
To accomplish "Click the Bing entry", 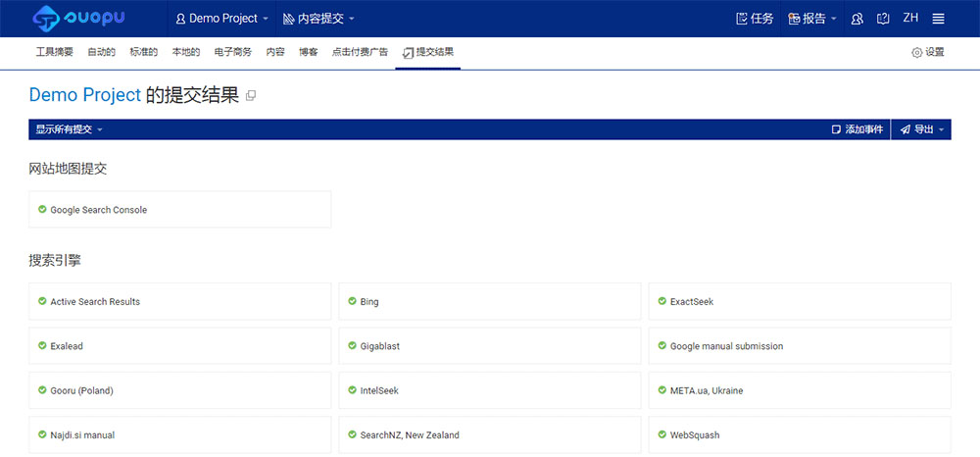I will click(490, 301).
